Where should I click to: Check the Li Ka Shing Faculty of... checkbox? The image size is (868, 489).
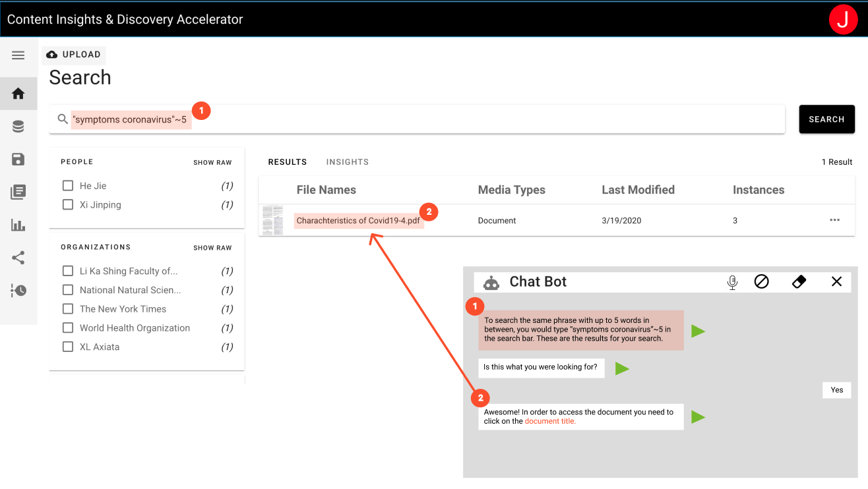67,271
